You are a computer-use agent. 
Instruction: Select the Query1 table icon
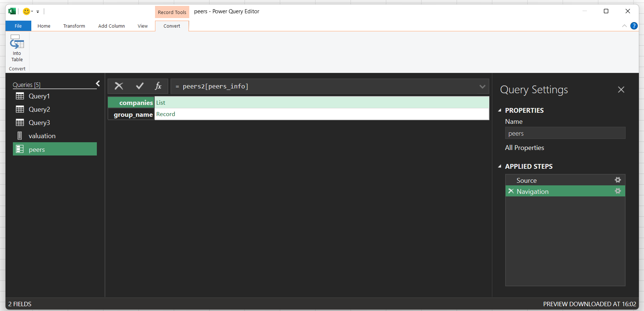(20, 96)
